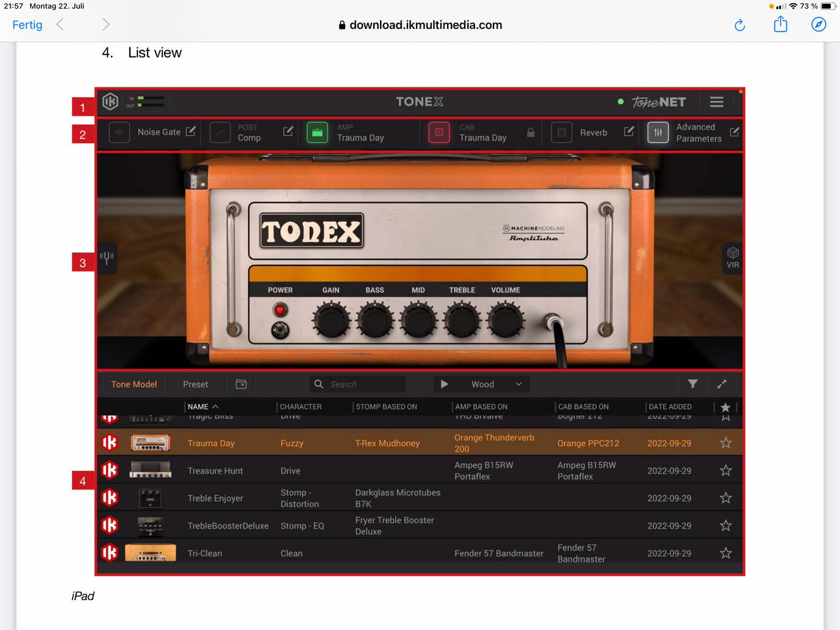
Task: Go forward in Safari
Action: click(106, 25)
